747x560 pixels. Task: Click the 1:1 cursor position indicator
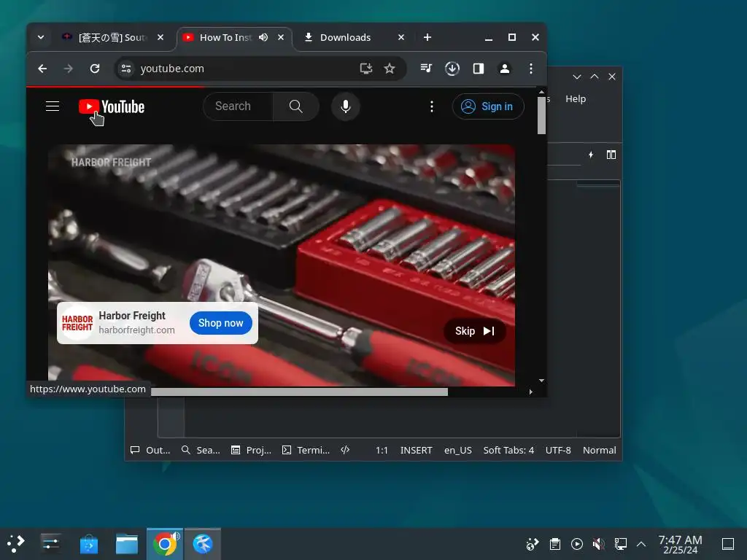(x=382, y=450)
